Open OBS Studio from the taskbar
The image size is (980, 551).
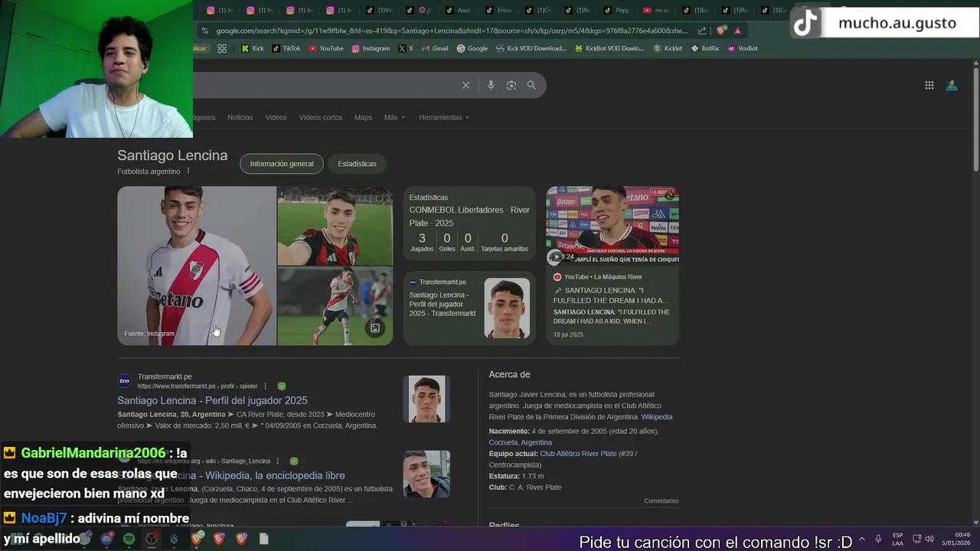(152, 539)
